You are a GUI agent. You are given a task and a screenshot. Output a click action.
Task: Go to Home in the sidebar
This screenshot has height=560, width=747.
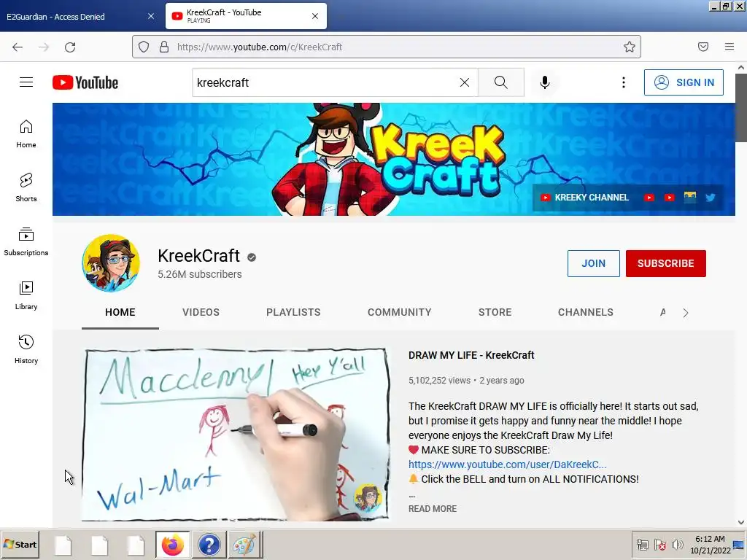pos(26,134)
